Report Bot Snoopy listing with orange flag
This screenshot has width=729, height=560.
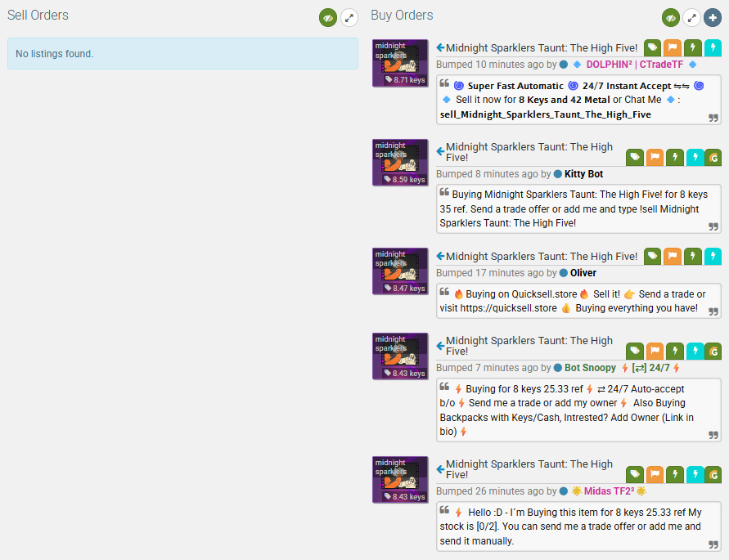[655, 352]
